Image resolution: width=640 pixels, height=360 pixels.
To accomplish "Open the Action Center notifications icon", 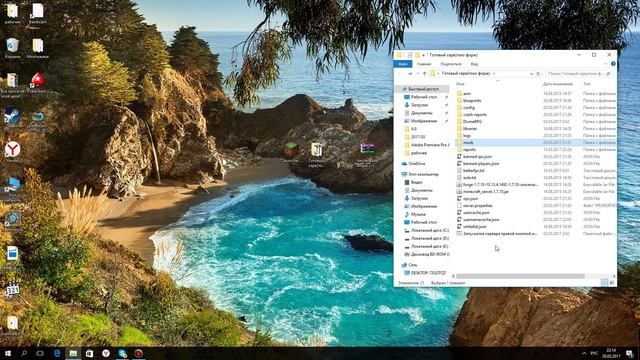I will [x=630, y=353].
